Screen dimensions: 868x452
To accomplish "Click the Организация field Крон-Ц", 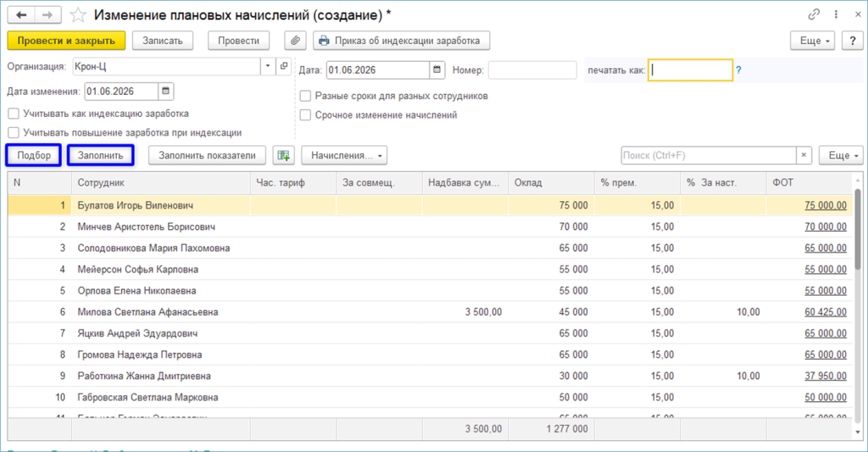I will point(167,66).
